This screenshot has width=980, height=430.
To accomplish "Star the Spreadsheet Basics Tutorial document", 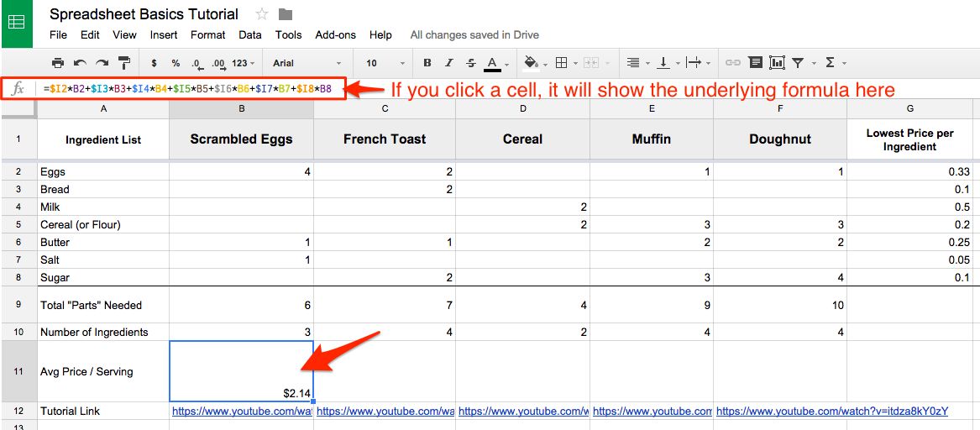I will point(262,14).
